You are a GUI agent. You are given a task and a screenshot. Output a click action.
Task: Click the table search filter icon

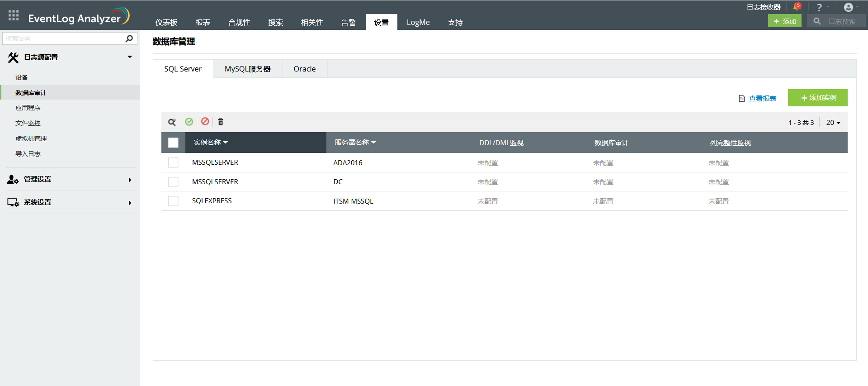(x=172, y=122)
